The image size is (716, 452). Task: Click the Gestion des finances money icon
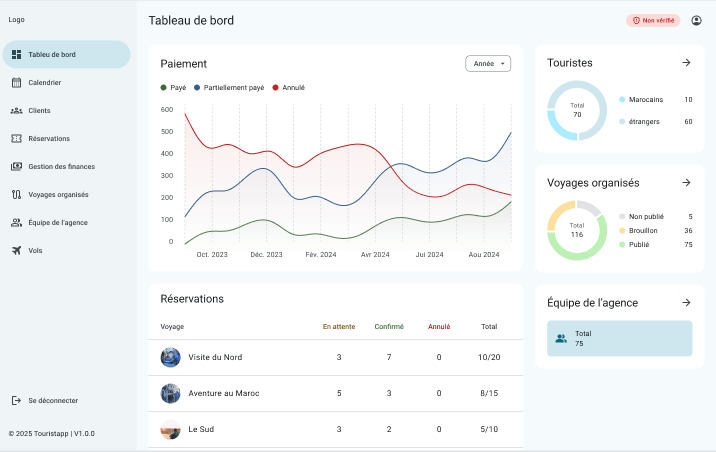point(17,167)
